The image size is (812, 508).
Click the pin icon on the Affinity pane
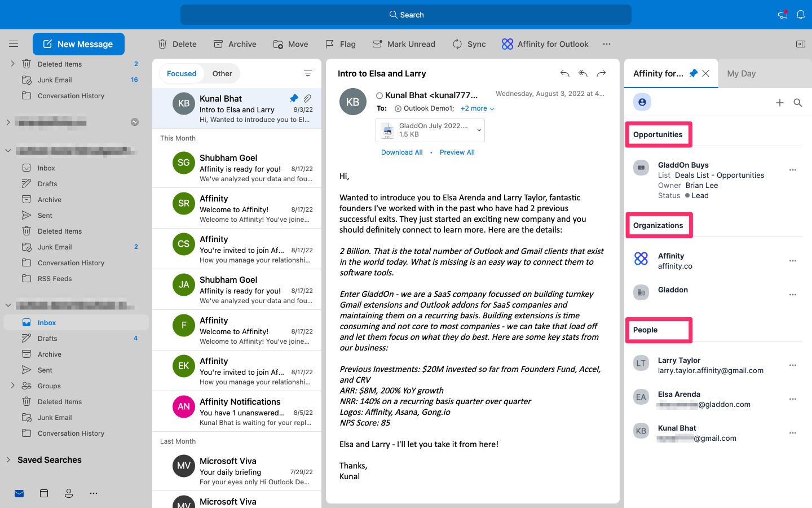694,73
